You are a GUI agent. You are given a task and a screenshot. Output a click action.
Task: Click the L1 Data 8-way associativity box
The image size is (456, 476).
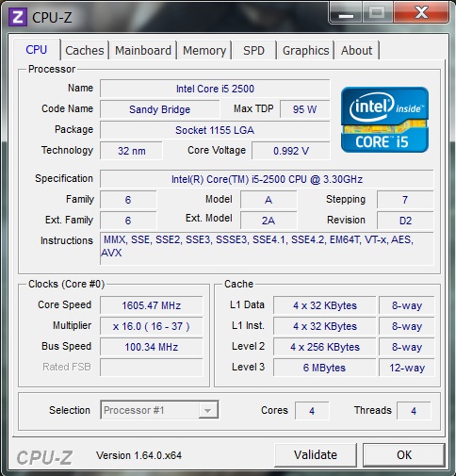(x=407, y=305)
